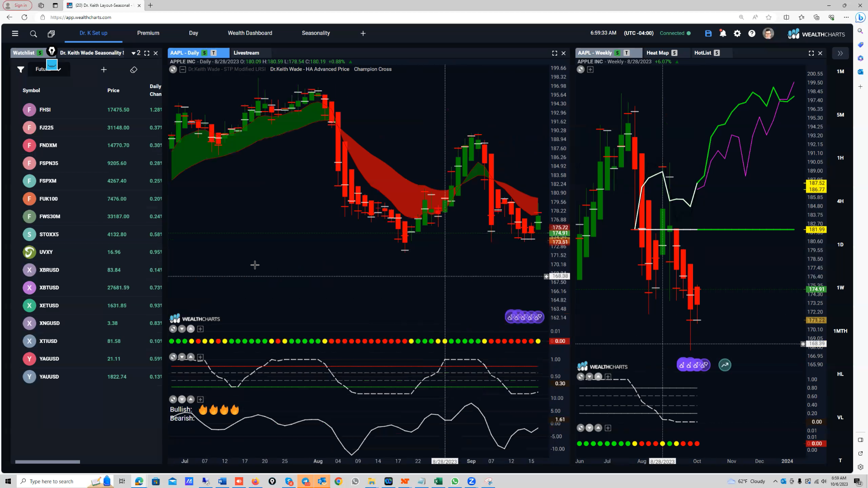
Task: Select the 1MTH timeframe button
Action: [x=840, y=331]
